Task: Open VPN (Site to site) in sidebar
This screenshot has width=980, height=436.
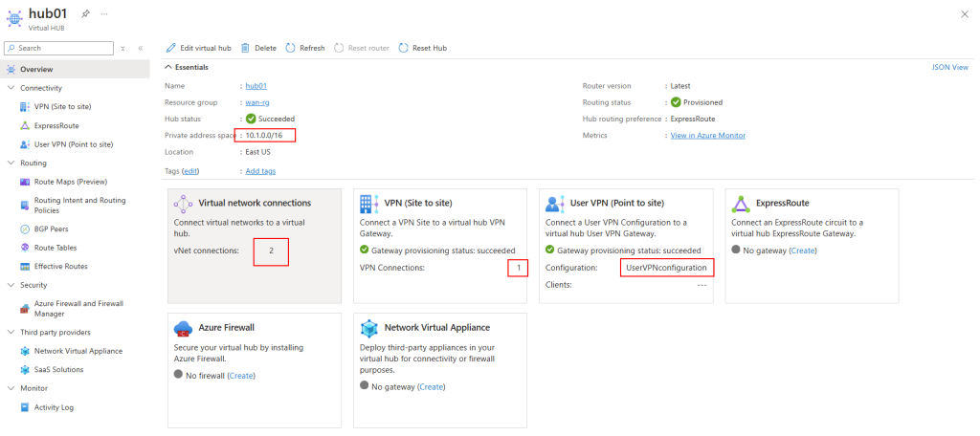Action: click(x=63, y=107)
